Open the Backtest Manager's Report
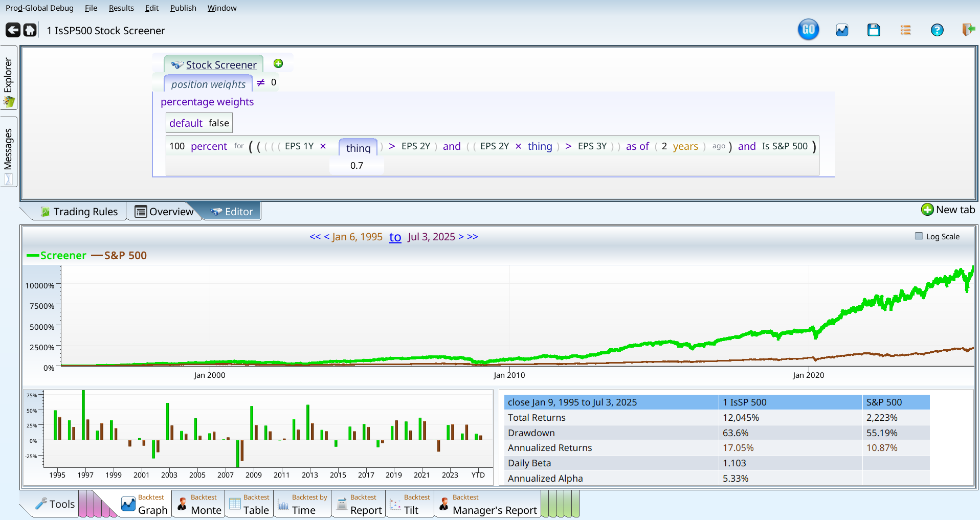 (x=487, y=504)
